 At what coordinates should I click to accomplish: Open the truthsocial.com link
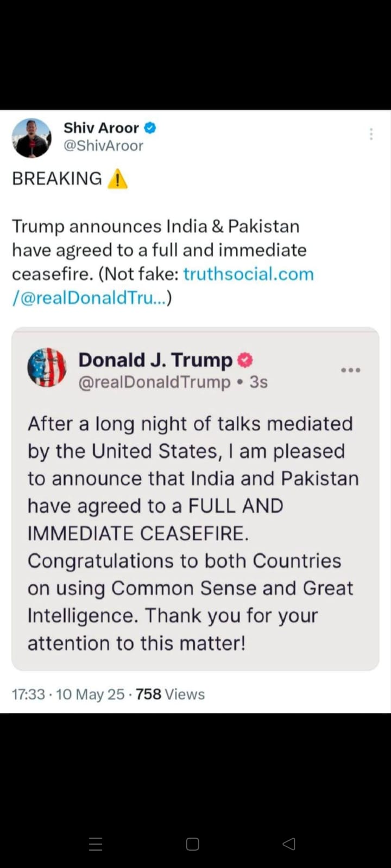click(x=248, y=274)
